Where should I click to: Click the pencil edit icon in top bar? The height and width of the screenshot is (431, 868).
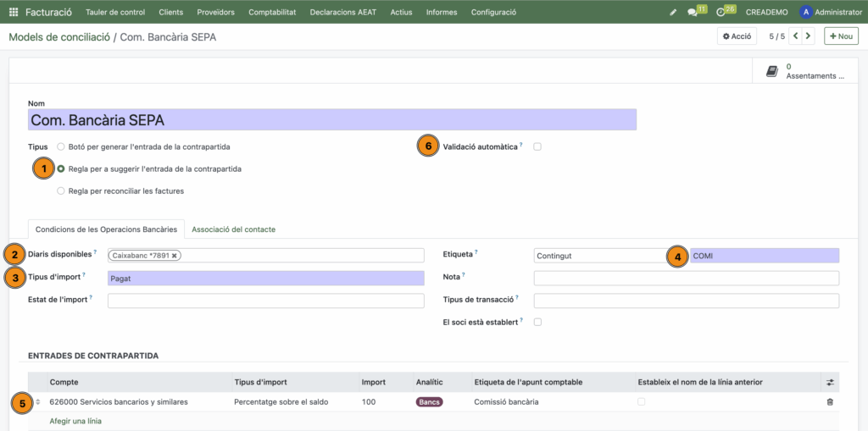[x=673, y=12]
